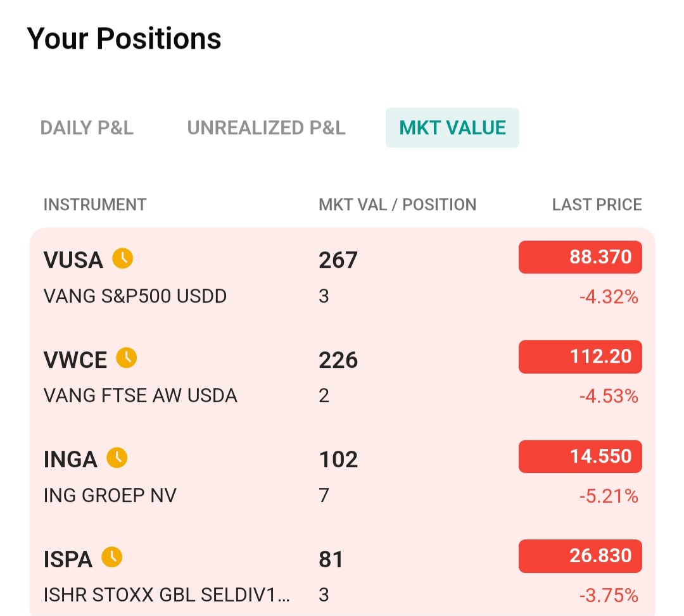
Task: Switch to the DAILY P&L tab
Action: (87, 128)
